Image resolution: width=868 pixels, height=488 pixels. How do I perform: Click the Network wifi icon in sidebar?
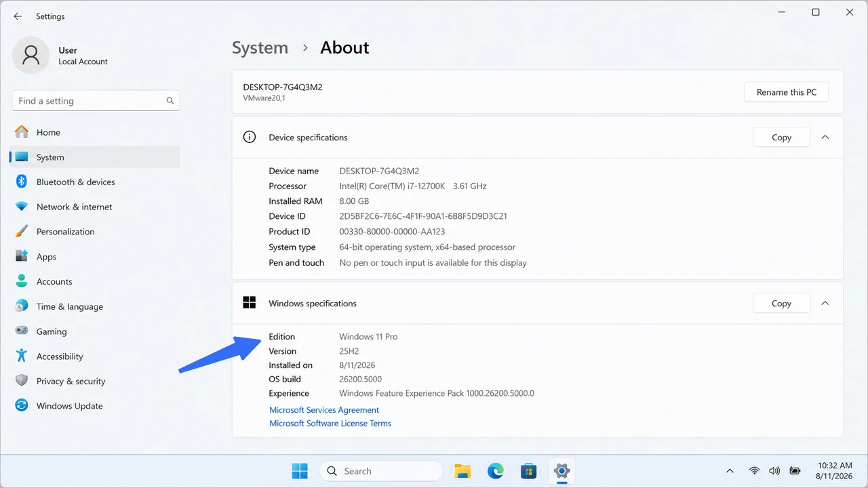(x=22, y=207)
